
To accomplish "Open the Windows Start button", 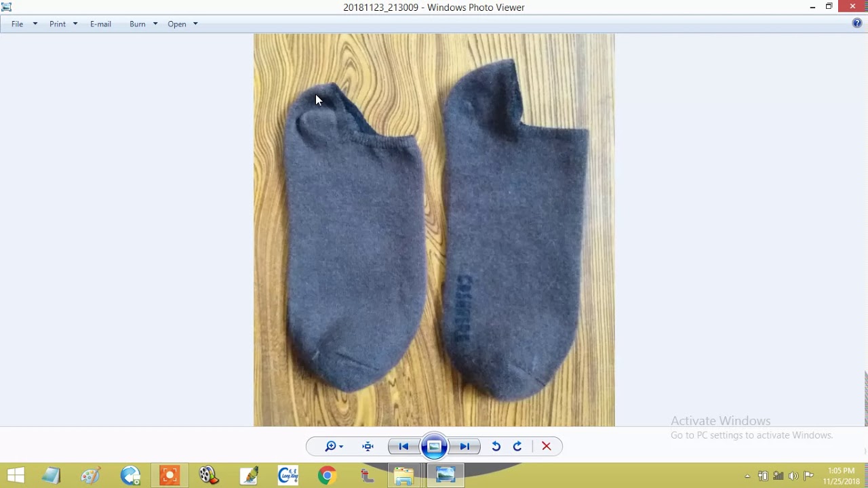I will 16,475.
